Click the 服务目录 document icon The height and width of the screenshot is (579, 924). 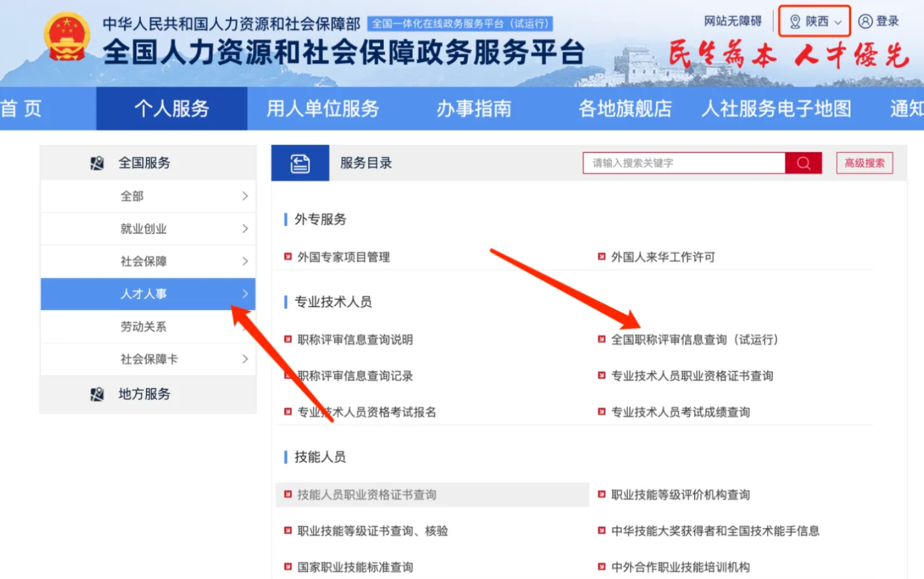[x=299, y=162]
